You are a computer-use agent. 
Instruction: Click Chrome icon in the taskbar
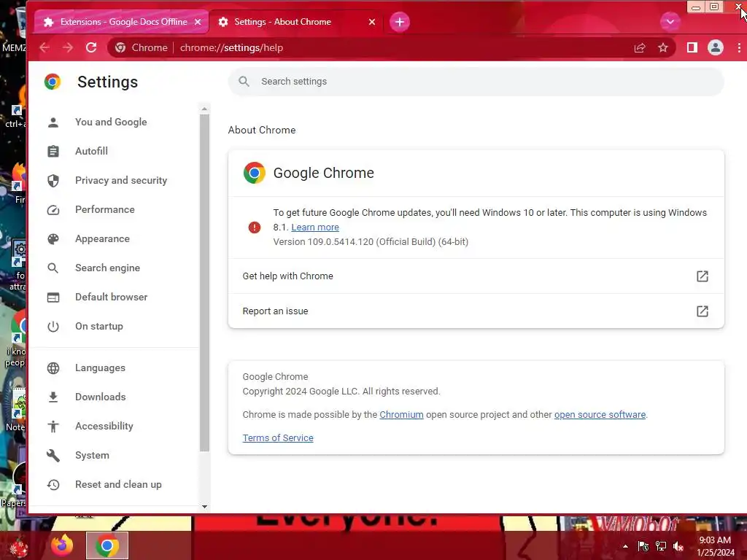tap(107, 545)
